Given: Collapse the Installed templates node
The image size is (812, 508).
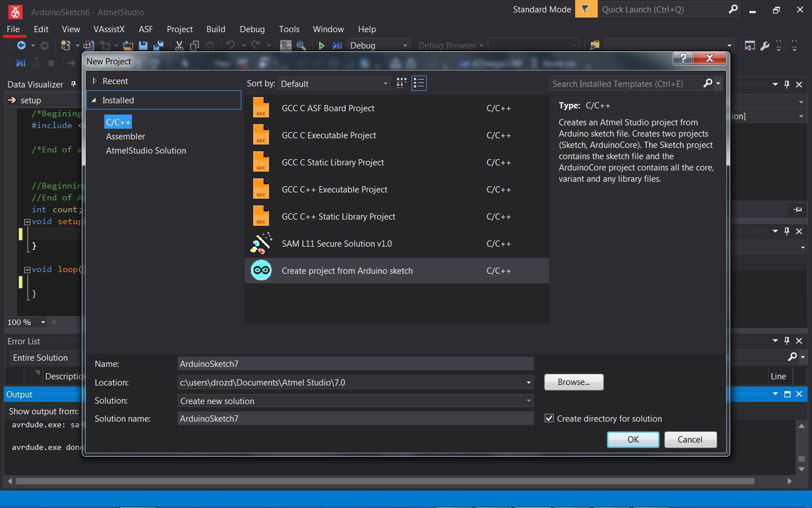Looking at the screenshot, I should pos(94,100).
